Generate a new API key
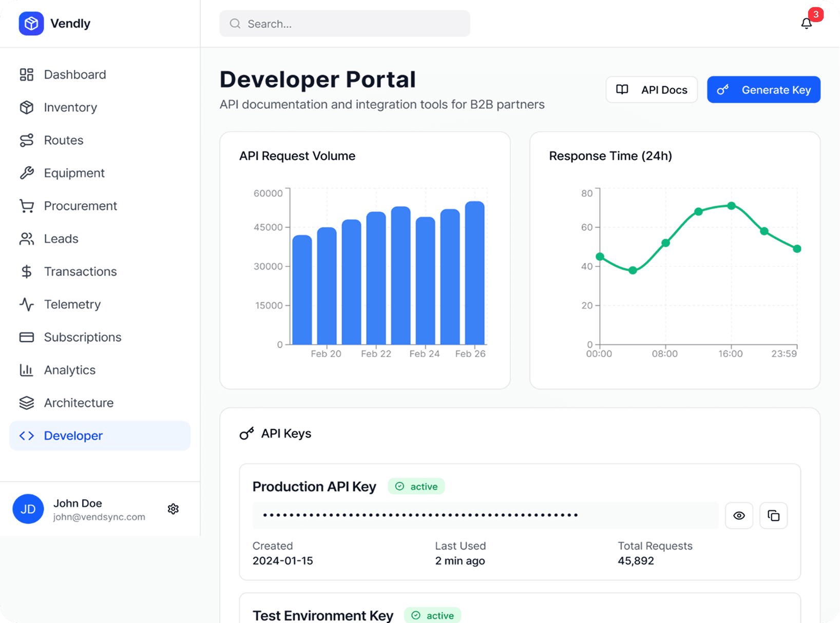 [763, 89]
